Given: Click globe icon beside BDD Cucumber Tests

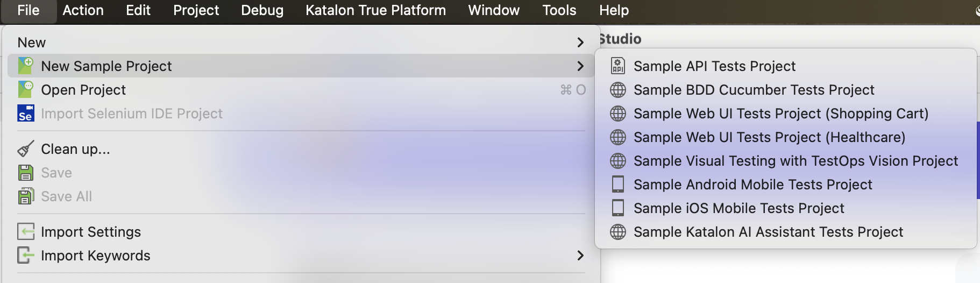Looking at the screenshot, I should tap(618, 89).
